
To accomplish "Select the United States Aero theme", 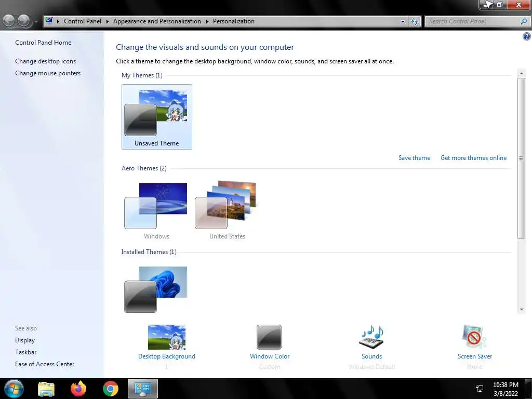I will click(x=228, y=210).
